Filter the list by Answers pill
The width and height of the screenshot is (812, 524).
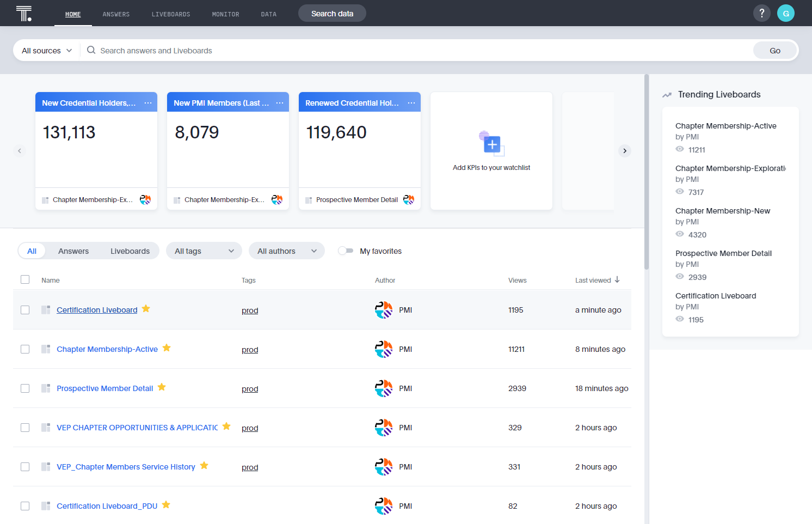point(73,251)
